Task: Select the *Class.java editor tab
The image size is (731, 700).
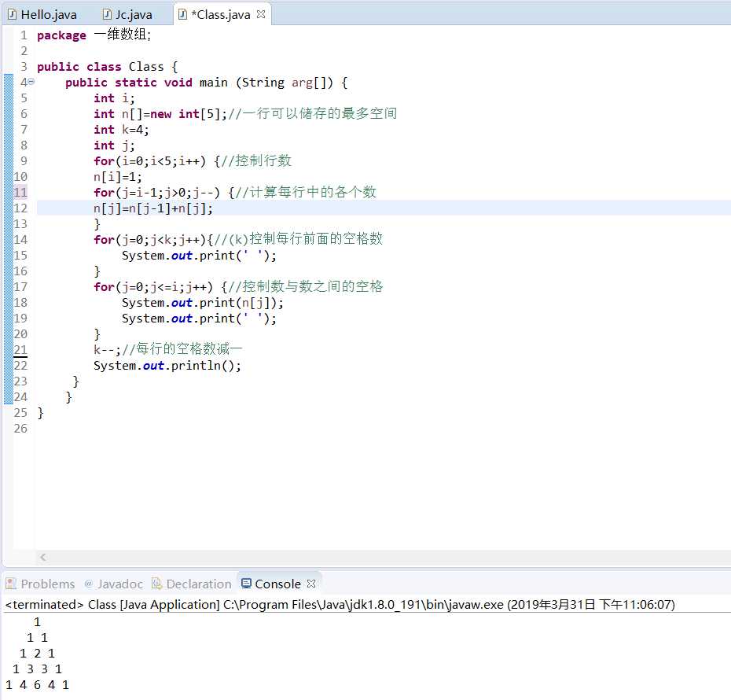Action: (x=221, y=14)
